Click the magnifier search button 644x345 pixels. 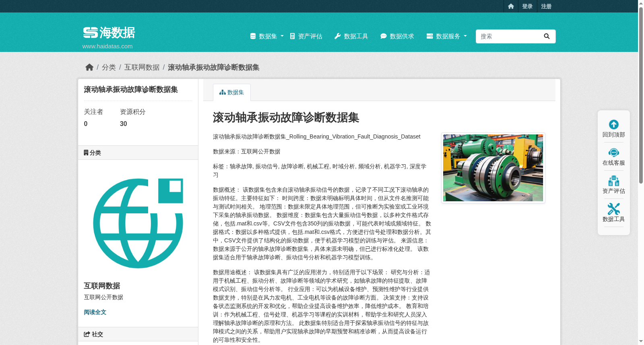547,36
